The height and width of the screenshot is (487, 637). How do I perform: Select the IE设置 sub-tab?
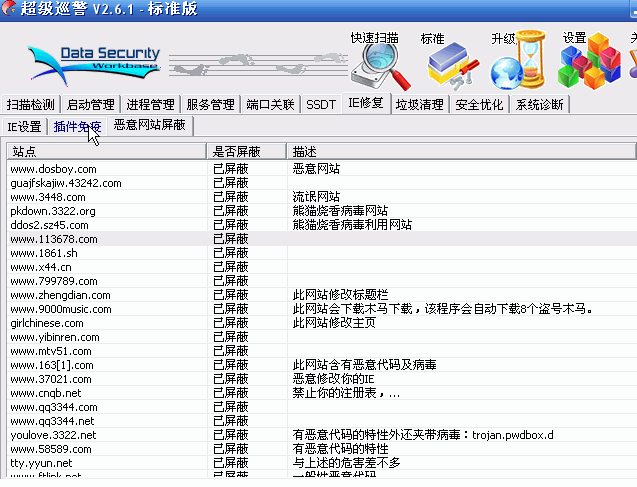click(x=24, y=126)
